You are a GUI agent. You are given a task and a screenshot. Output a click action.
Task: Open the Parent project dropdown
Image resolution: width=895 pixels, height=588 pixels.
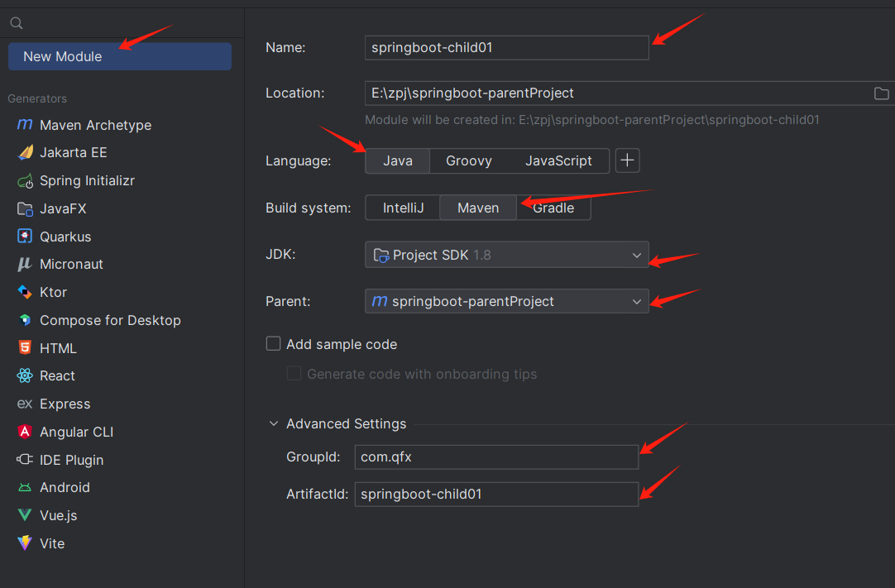pos(506,302)
